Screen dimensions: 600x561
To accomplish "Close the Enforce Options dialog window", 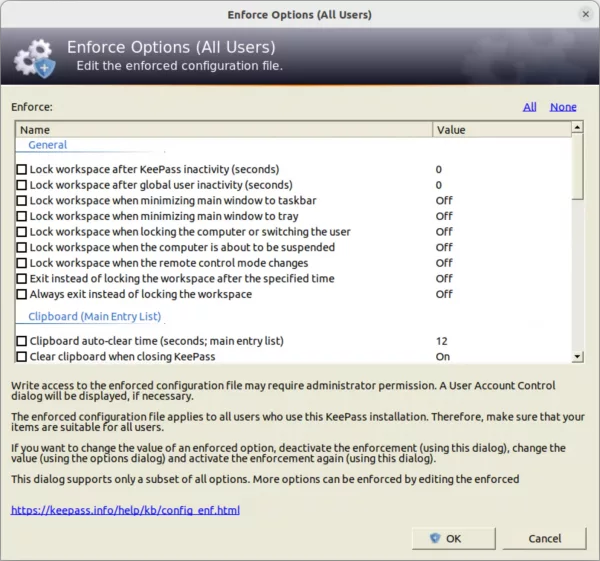I will click(585, 14).
